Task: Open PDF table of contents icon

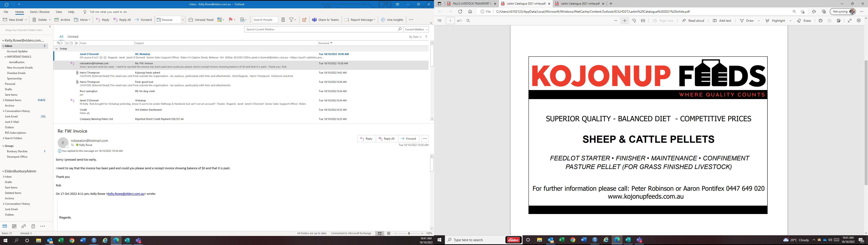Action: click(439, 21)
